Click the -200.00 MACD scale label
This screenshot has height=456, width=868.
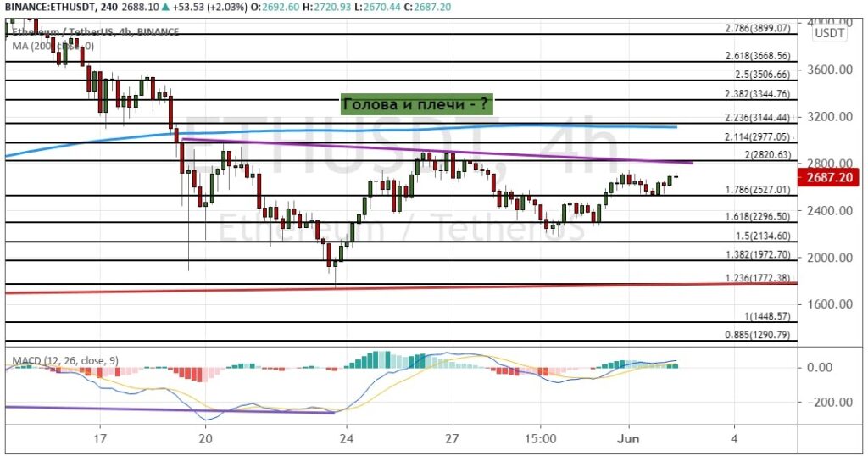click(x=834, y=403)
